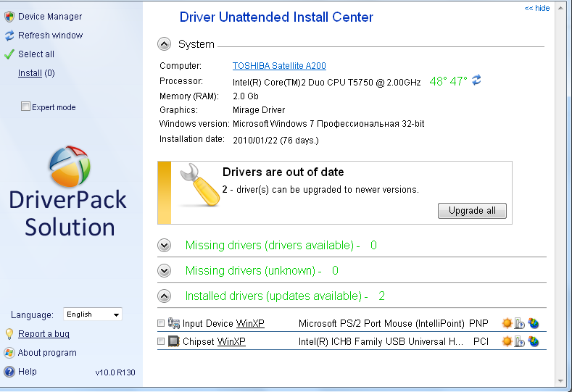
Task: Click the Drivers are out of date heading
Action: point(283,172)
